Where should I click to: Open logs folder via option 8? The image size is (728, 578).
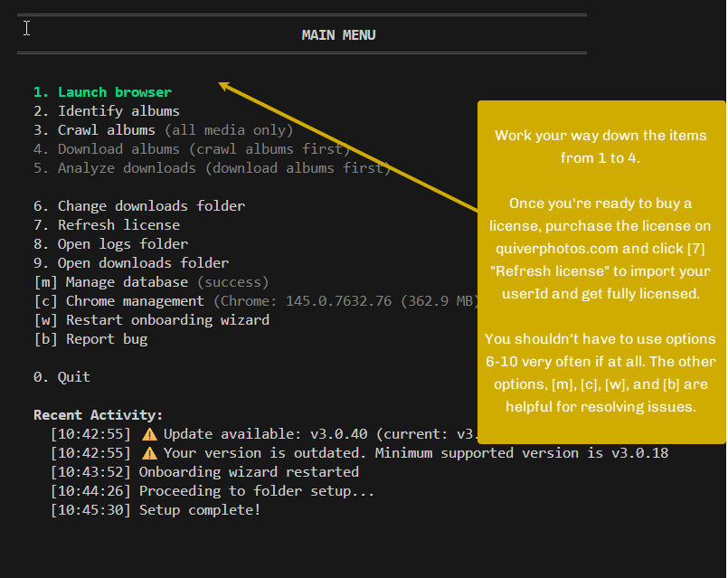pyautogui.click(x=110, y=244)
